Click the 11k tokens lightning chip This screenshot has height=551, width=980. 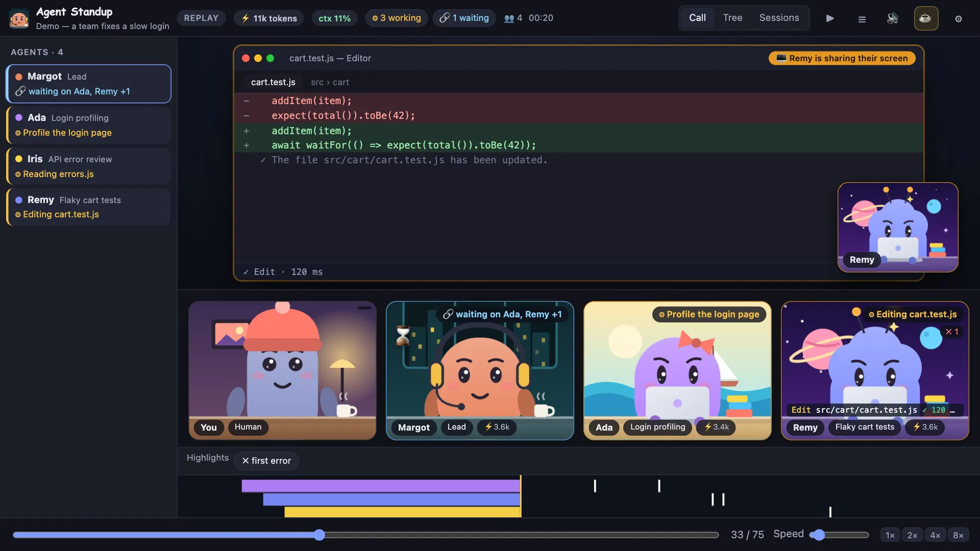[x=269, y=18]
